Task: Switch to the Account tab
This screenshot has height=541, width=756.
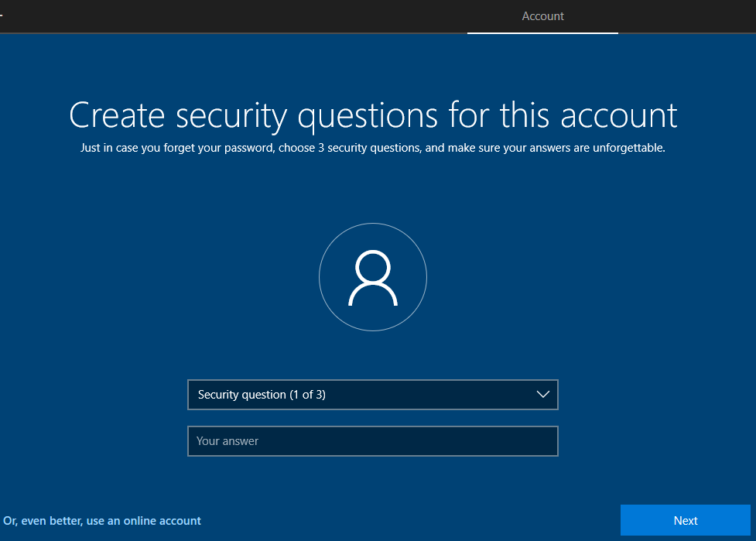Action: coord(542,15)
